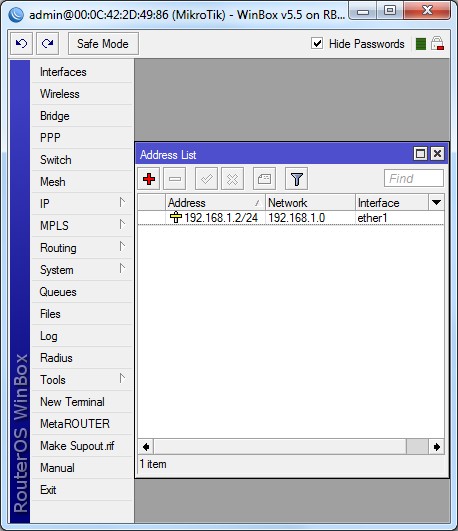Click the '1 item' status text

pyautogui.click(x=153, y=464)
